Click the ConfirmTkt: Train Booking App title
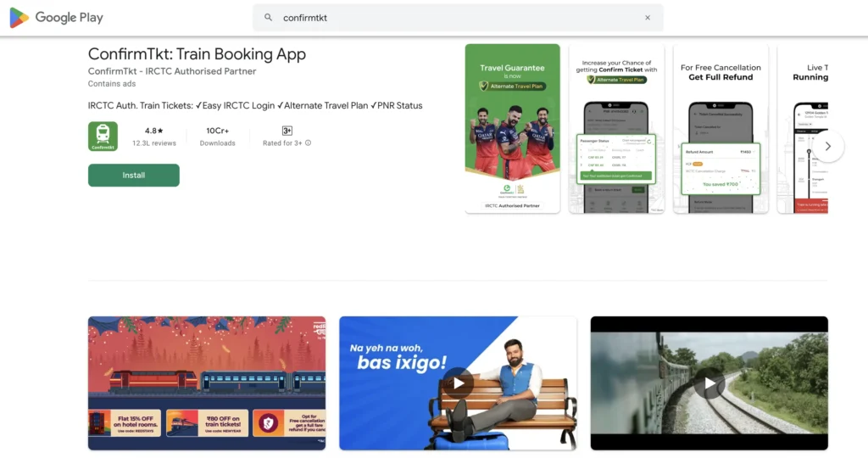The width and height of the screenshot is (868, 458). coord(197,54)
